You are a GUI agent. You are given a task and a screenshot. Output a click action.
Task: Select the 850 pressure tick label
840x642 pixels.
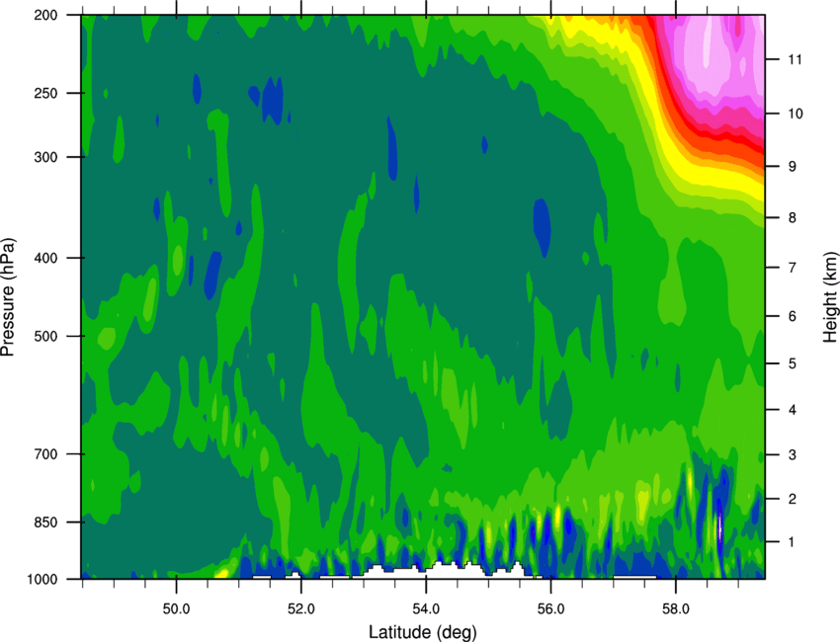pos(45,522)
